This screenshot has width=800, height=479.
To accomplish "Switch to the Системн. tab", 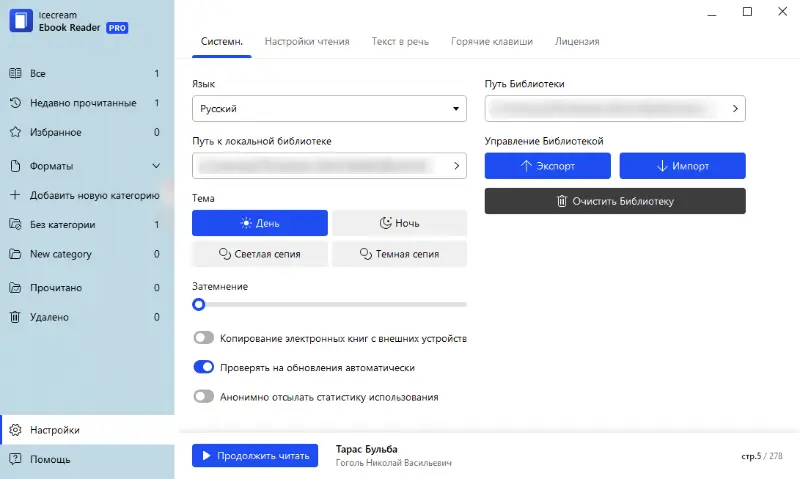I will tap(221, 42).
